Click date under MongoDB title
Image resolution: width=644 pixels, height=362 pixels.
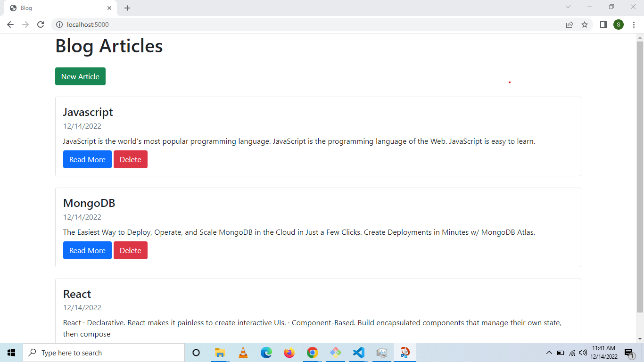coord(82,217)
